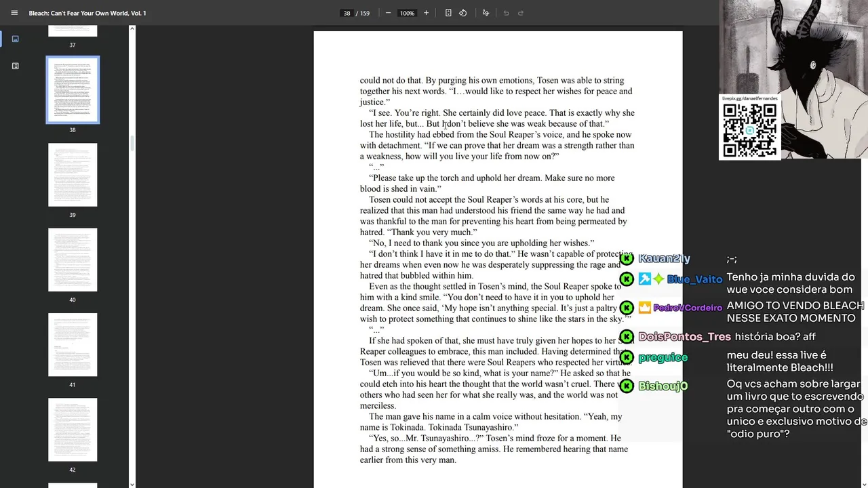The height and width of the screenshot is (488, 868).
Task: Click the fit to page icon
Action: click(x=448, y=13)
